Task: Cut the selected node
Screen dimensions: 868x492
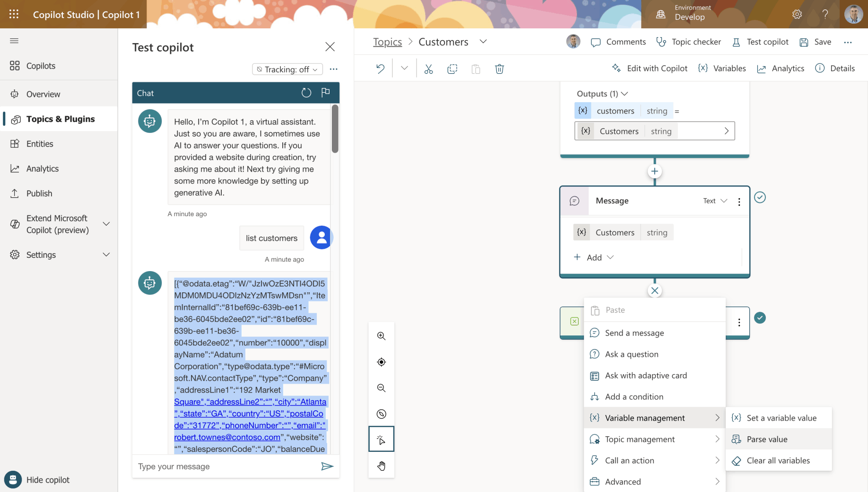Action: [x=428, y=69]
